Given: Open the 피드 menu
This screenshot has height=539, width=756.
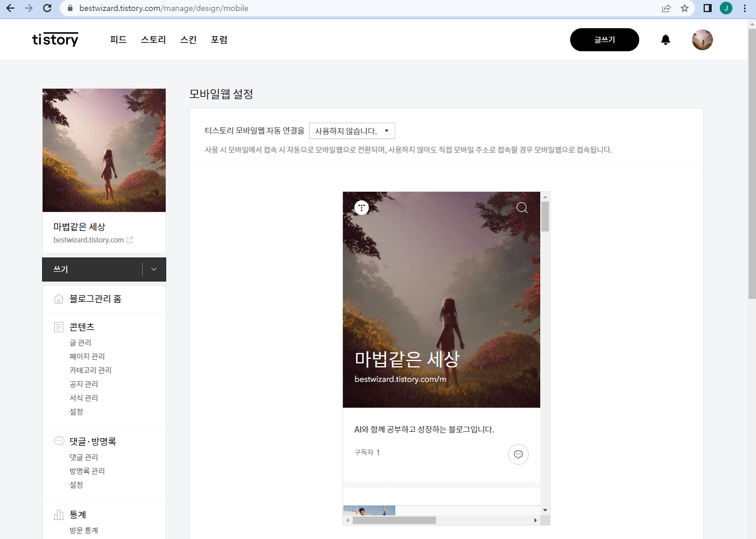Looking at the screenshot, I should point(119,40).
